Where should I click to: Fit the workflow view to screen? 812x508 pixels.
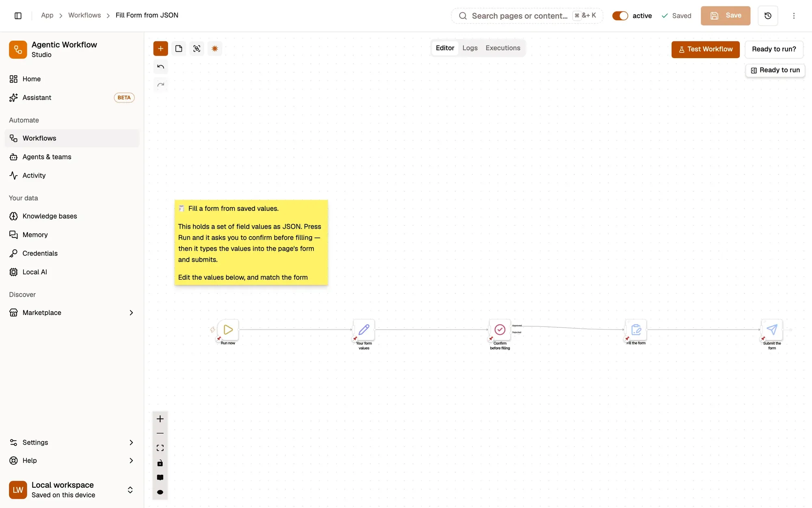[160, 448]
